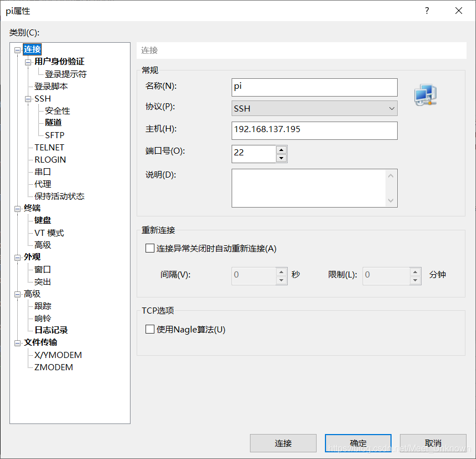Screen dimensions: 476x459
Task: Select the ZMODEM settings item
Action: [53, 367]
